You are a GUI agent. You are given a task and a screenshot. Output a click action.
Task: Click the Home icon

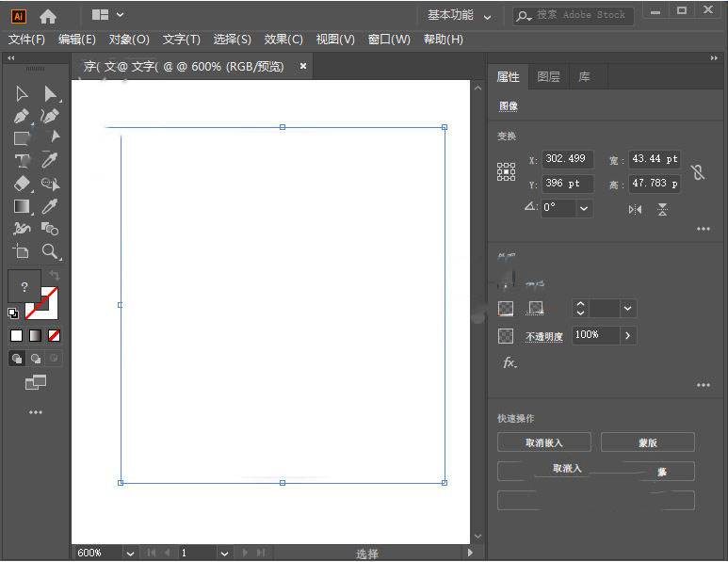(48, 16)
